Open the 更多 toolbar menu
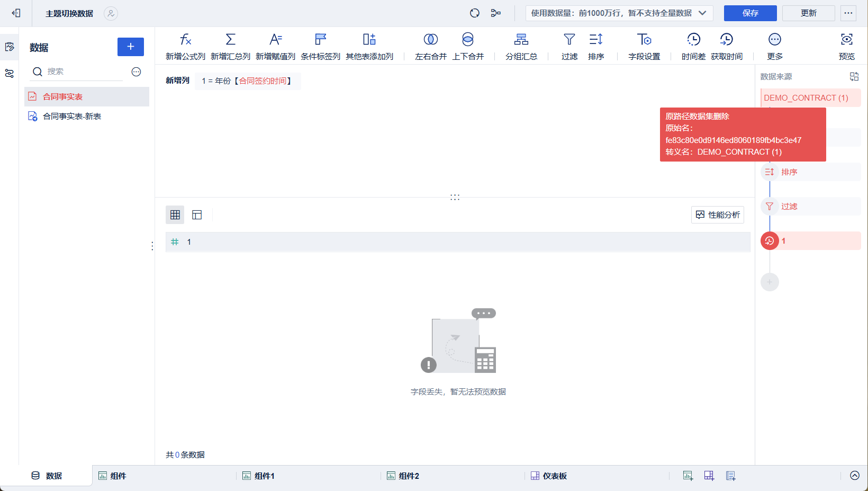Viewport: 868px width, 491px height. [775, 47]
